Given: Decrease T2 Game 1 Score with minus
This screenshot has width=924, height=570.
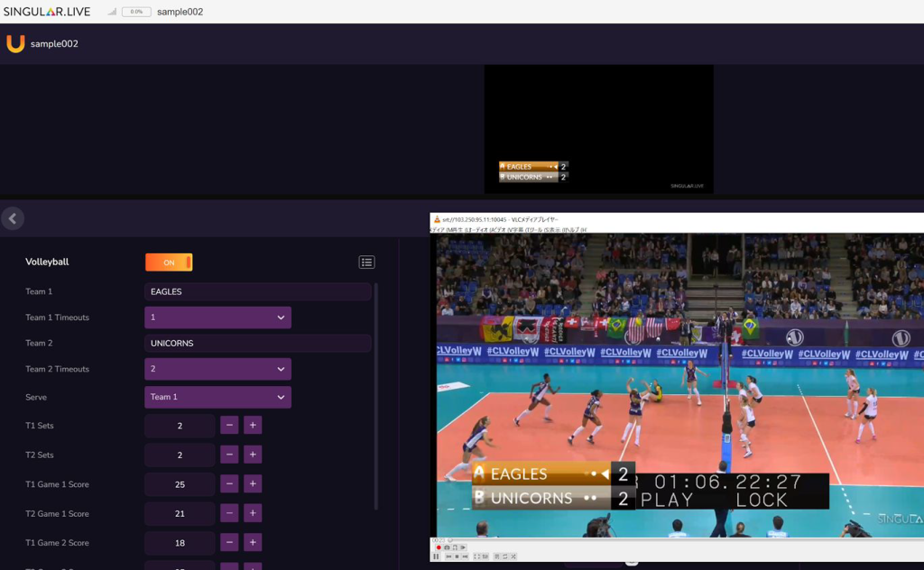Looking at the screenshot, I should 229,513.
